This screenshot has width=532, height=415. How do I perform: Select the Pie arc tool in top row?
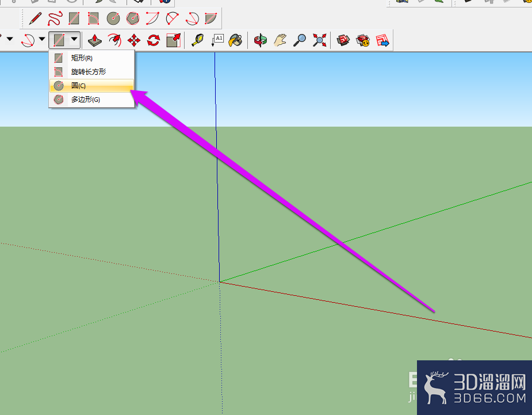tap(212, 18)
